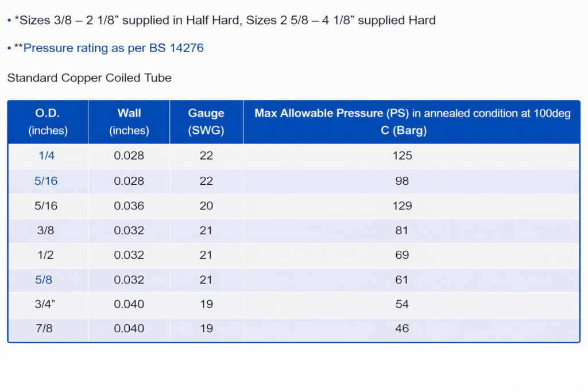Click the 3/8 O.D. cell
The height and width of the screenshot is (392, 588).
pyautogui.click(x=46, y=231)
